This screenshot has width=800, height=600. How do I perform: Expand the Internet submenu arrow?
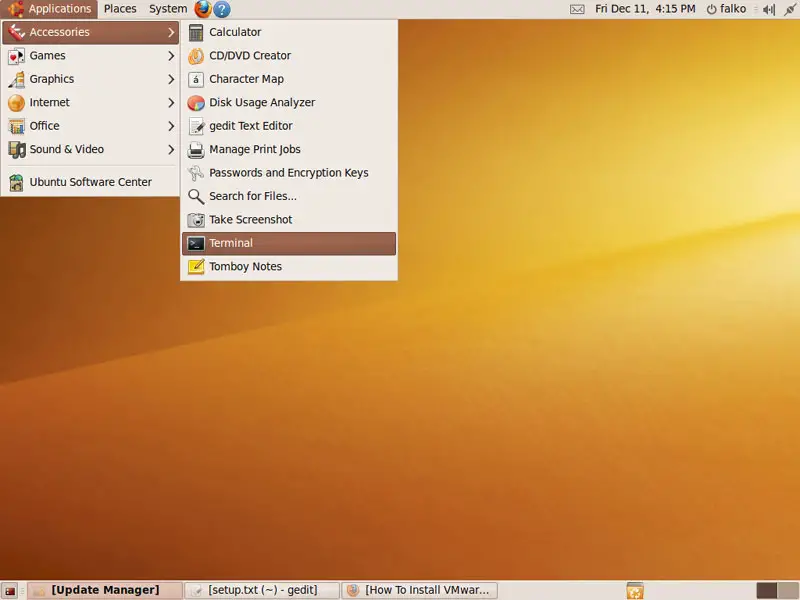[x=171, y=103]
